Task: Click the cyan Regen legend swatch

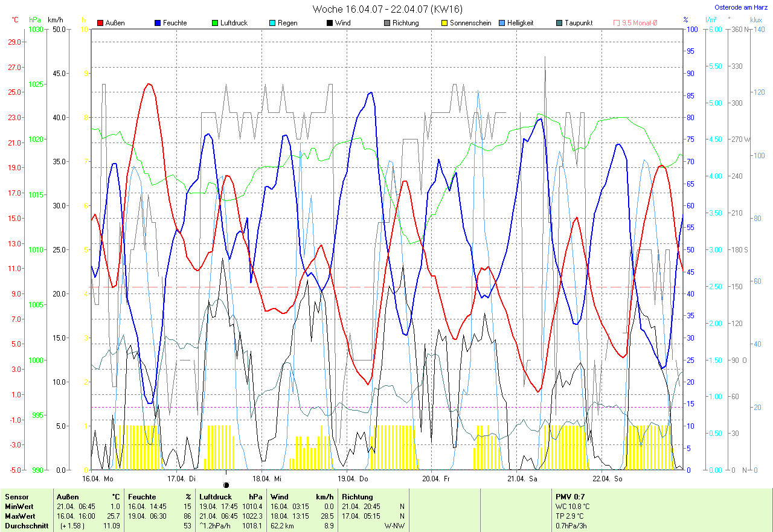Action: pos(272,23)
